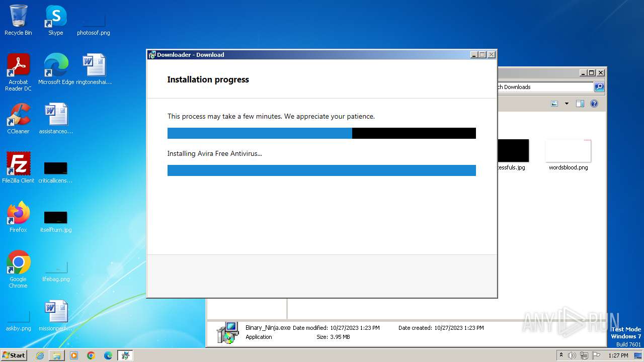The image size is (644, 362).
Task: Maximize the Downloader window
Action: 482,55
